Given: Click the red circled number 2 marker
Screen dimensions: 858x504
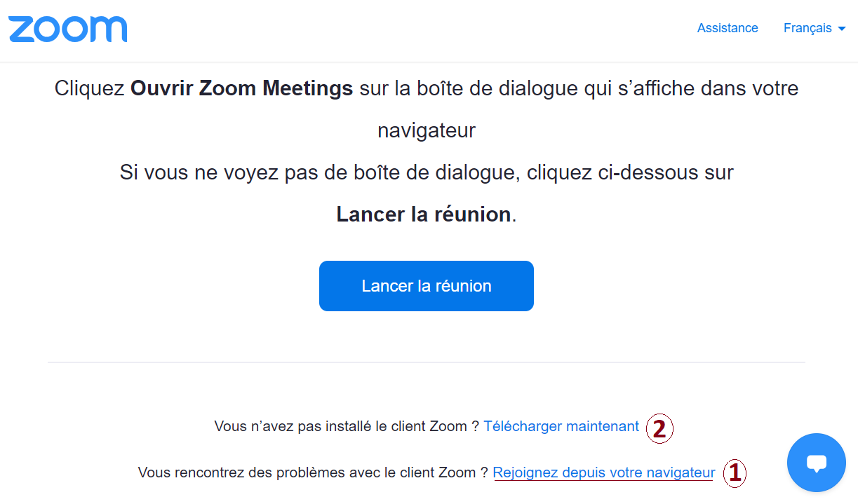Looking at the screenshot, I should [659, 428].
